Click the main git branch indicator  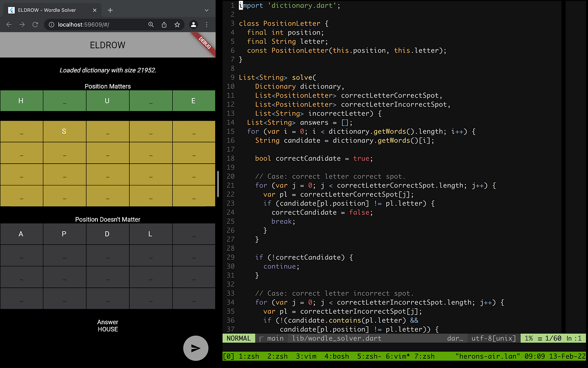coord(272,339)
